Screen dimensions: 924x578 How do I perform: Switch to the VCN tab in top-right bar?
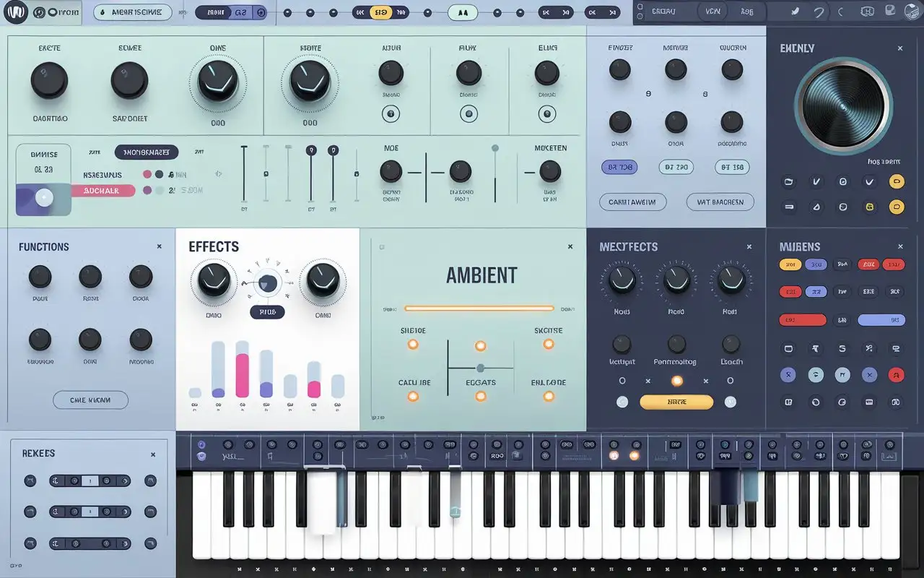pyautogui.click(x=712, y=12)
